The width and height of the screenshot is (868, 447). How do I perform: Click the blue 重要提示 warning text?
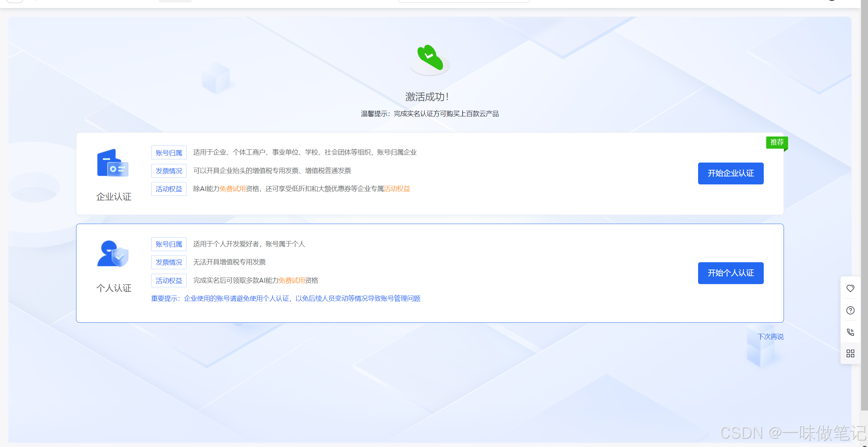coord(286,298)
